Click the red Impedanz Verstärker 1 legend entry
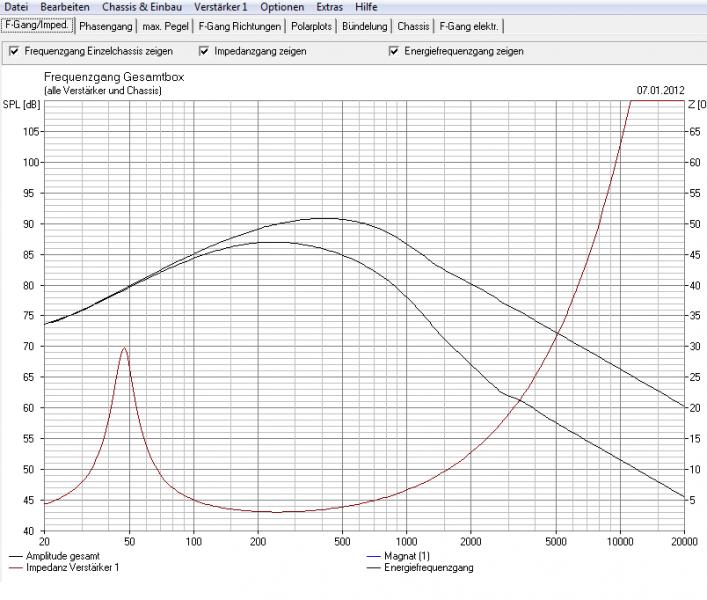This screenshot has width=707, height=600. pos(66,568)
